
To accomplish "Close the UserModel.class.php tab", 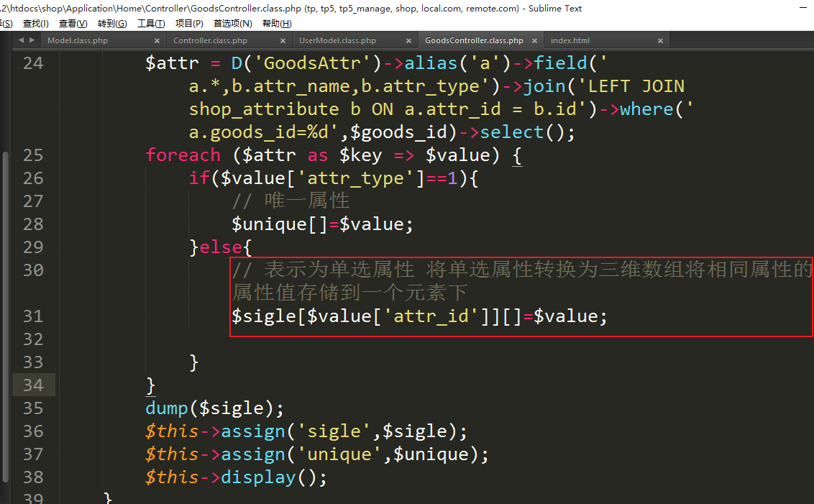I will (x=408, y=41).
